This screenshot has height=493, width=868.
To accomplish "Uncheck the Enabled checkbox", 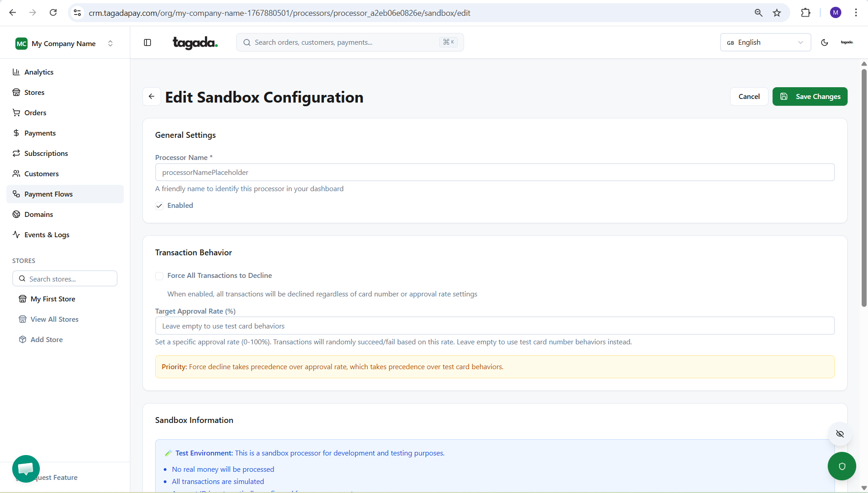I will click(159, 206).
